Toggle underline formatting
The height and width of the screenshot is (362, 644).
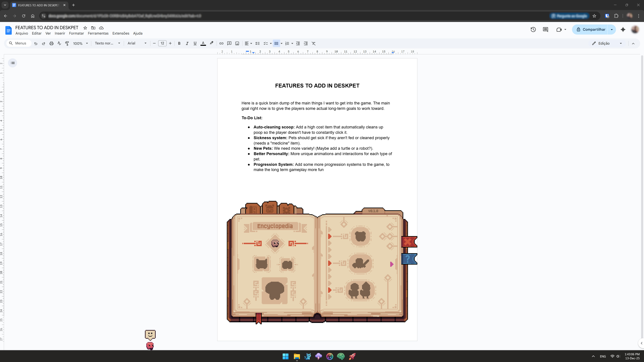[195, 43]
